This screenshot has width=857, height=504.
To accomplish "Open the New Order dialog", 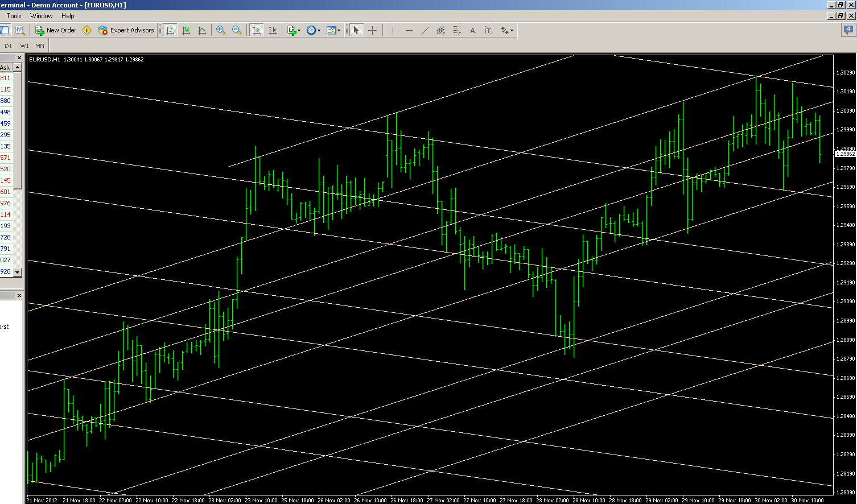I will [56, 30].
